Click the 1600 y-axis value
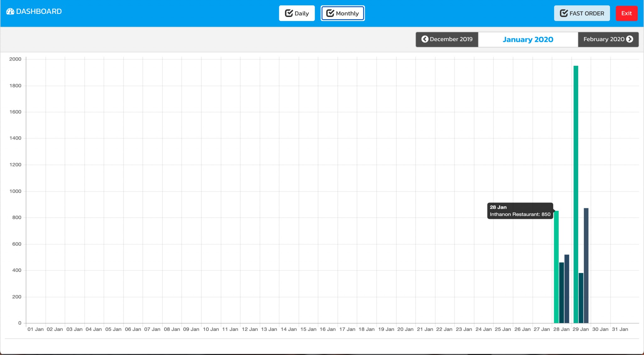The image size is (644, 355). point(15,112)
